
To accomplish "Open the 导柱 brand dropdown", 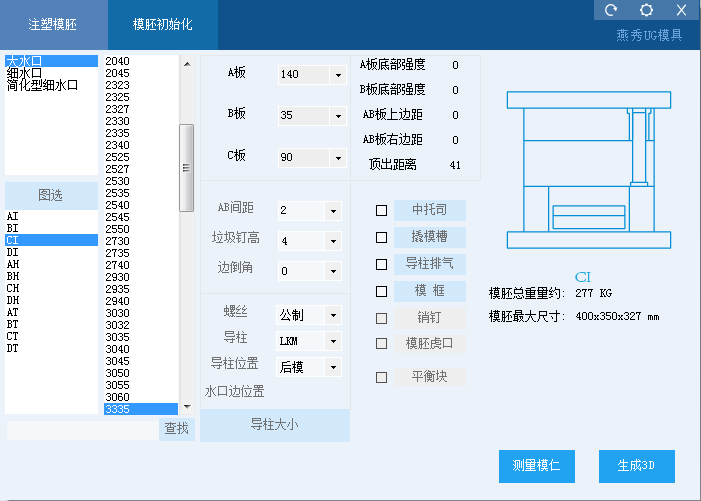I will click(x=333, y=341).
